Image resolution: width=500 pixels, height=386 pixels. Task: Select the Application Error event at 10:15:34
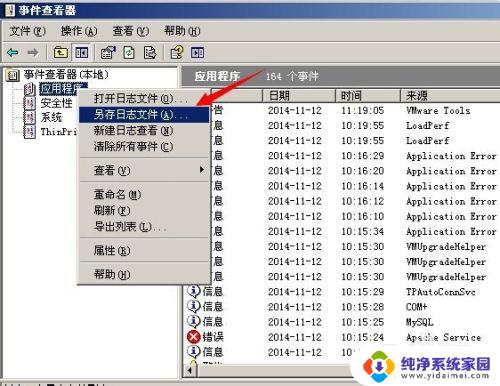coord(451,231)
